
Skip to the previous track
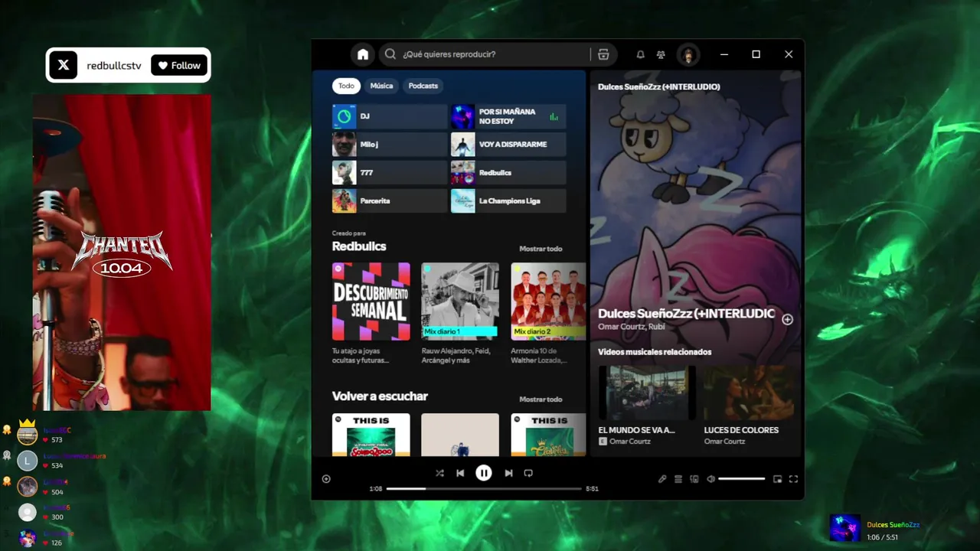point(460,473)
